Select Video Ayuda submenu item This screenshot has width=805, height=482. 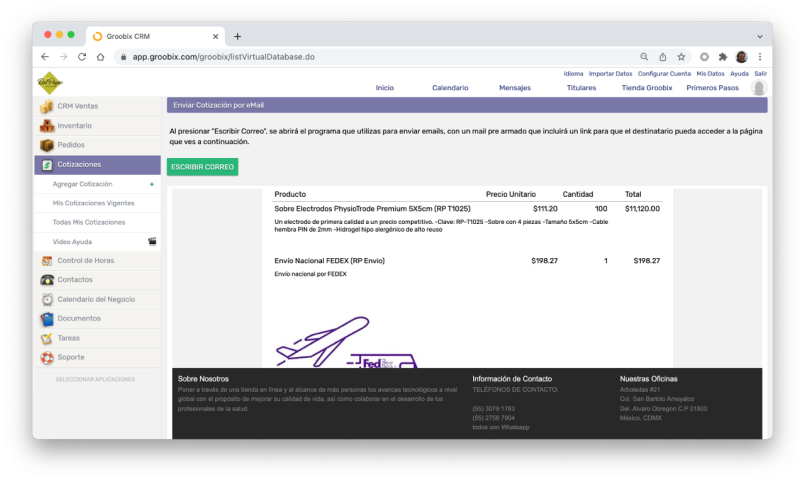[x=72, y=242]
